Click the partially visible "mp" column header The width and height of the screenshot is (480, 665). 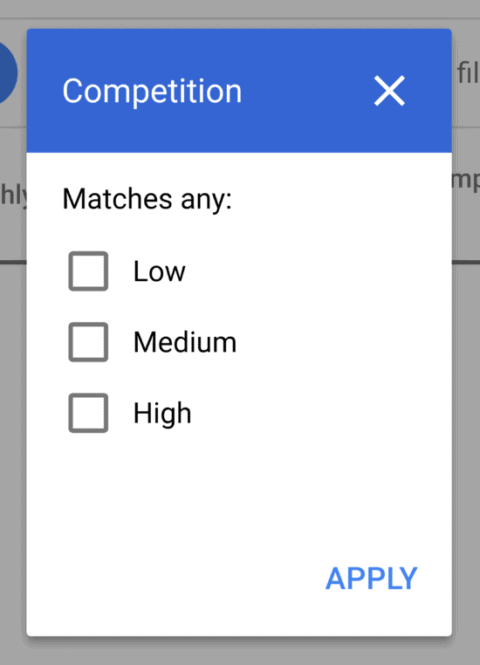466,181
